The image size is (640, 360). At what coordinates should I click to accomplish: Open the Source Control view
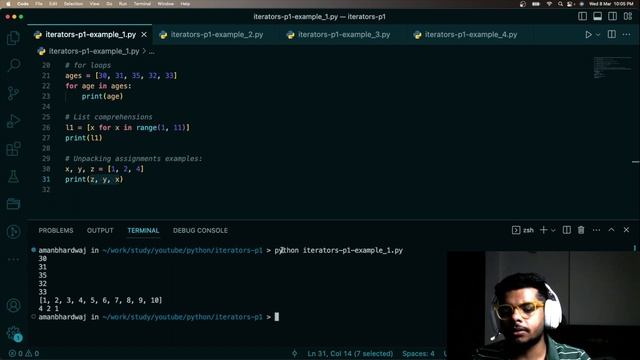click(13, 93)
